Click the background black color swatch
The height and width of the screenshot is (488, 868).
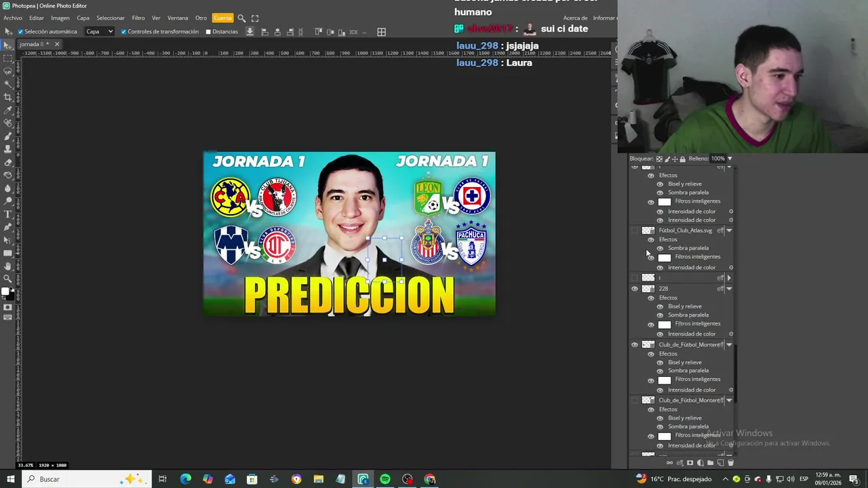pos(11,296)
